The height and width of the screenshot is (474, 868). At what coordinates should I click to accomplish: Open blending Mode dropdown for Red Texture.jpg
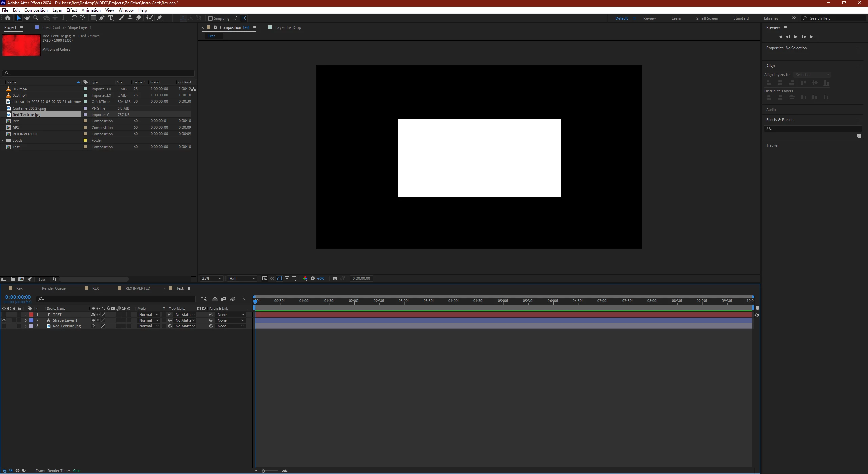(x=149, y=326)
